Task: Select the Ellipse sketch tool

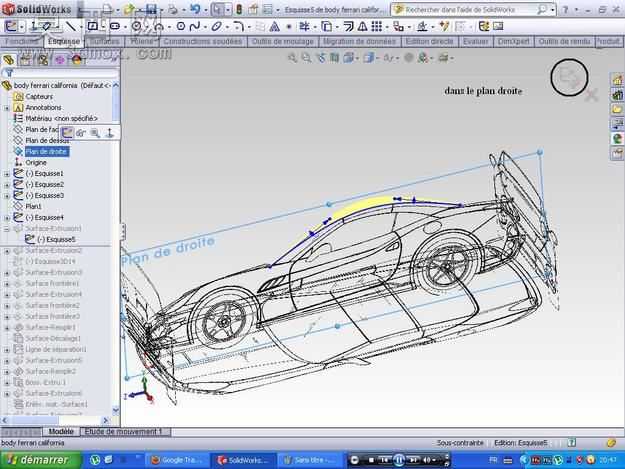Action: click(216, 26)
